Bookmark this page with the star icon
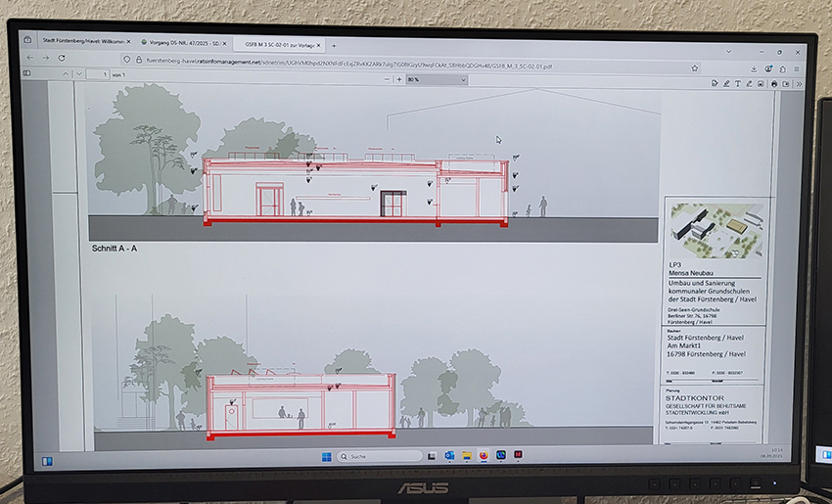This screenshot has height=504, width=832. click(x=695, y=69)
